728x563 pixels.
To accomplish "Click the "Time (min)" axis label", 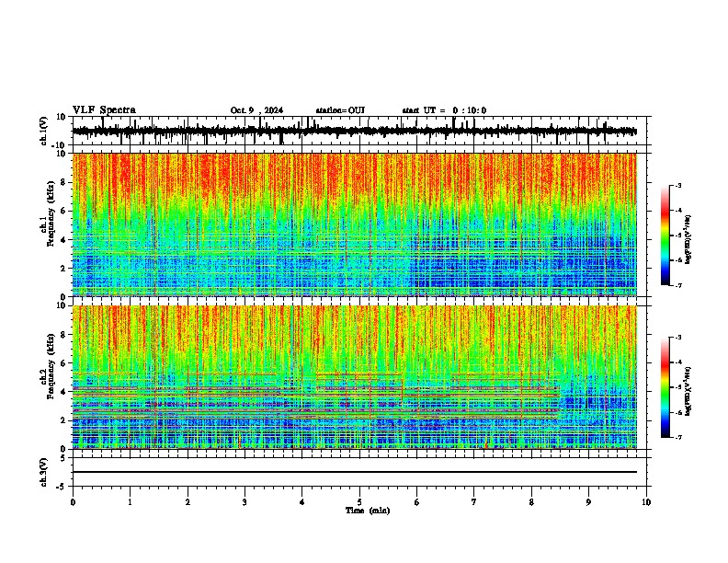I will click(x=368, y=511).
